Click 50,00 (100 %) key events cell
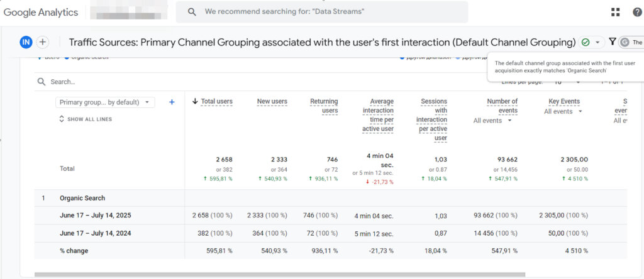The height and width of the screenshot is (279, 644). point(567,234)
